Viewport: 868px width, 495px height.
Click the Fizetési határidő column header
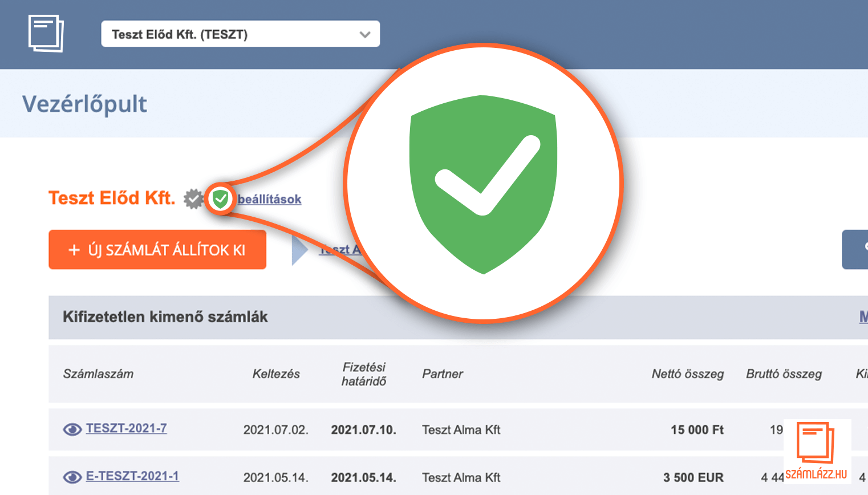pyautogui.click(x=364, y=374)
